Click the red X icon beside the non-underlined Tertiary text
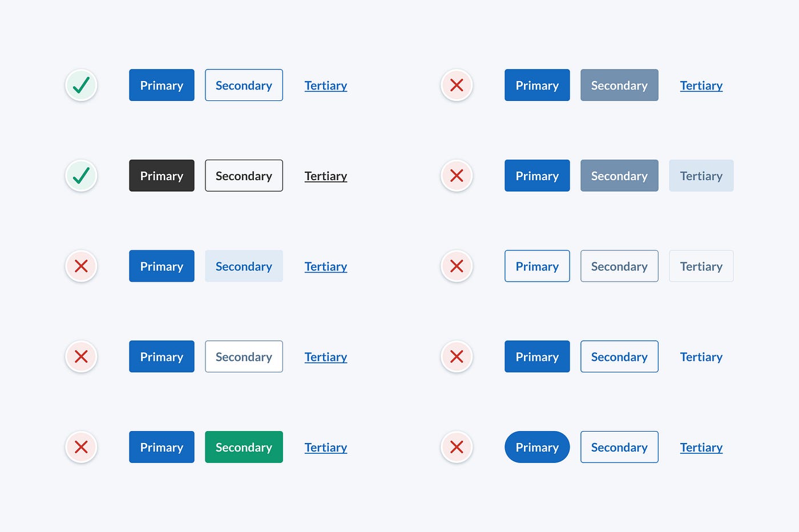The height and width of the screenshot is (532, 799). tap(457, 356)
